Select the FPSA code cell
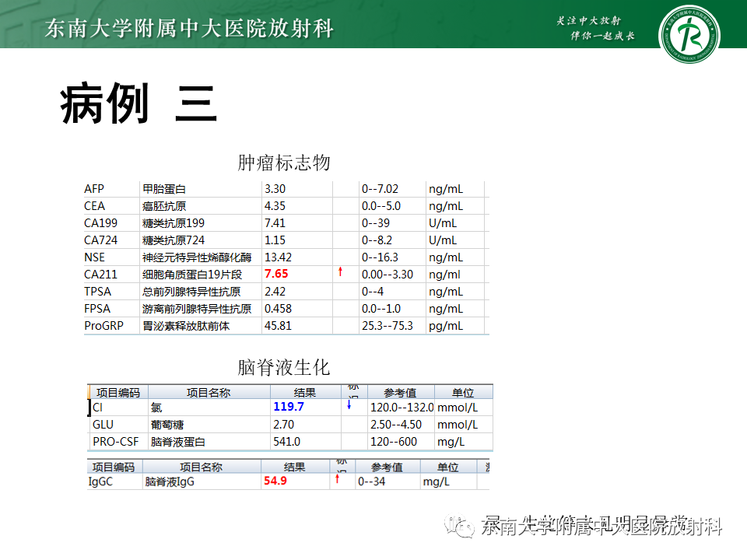This screenshot has width=747, height=560. tap(97, 309)
